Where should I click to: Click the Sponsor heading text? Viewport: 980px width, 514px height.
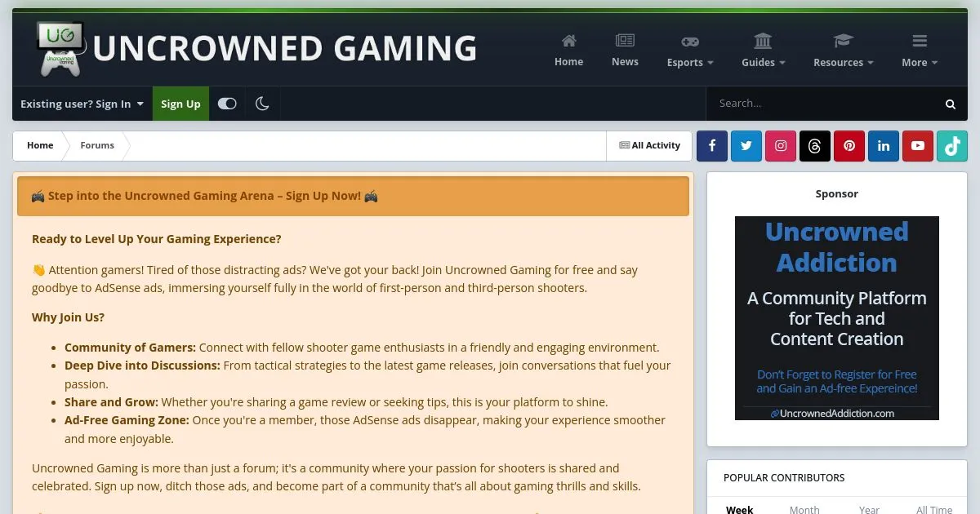[837, 193]
